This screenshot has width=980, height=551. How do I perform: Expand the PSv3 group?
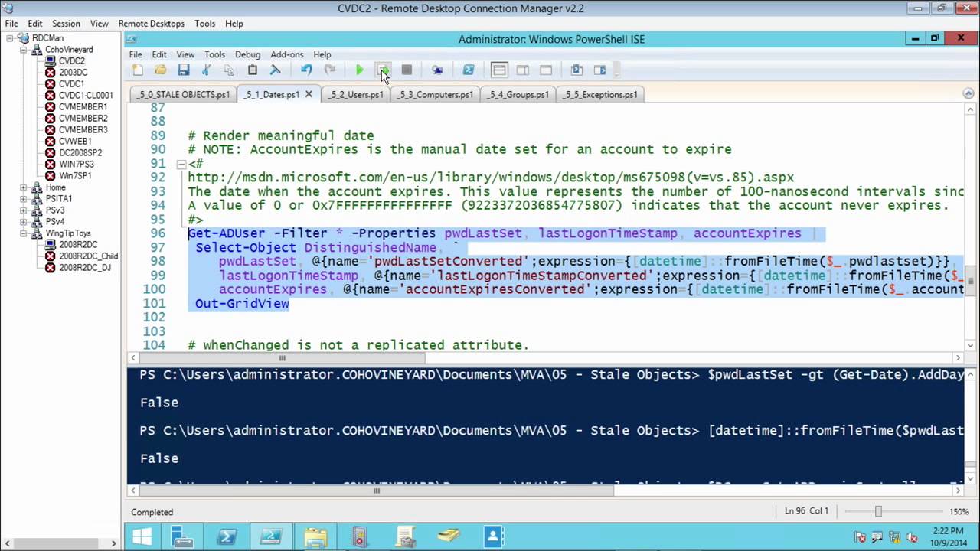[x=24, y=210]
